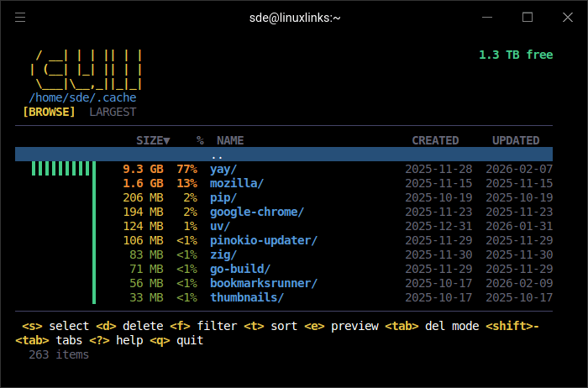Click zig/ created date 2025-11-30
588x388 pixels.
[438, 254]
